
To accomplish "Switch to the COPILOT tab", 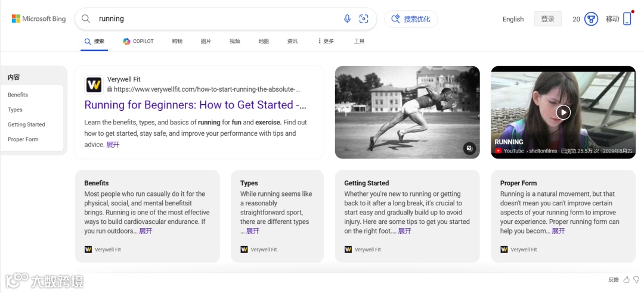I will coord(138,42).
